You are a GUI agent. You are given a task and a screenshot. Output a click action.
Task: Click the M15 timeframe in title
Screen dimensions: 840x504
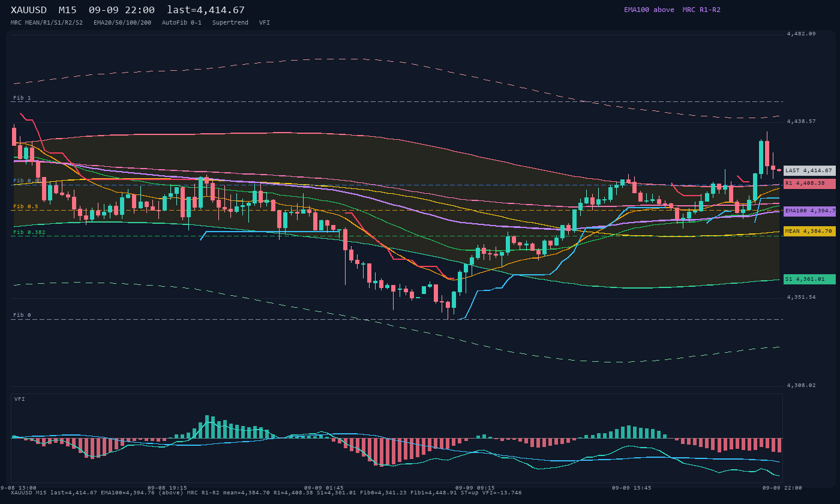click(68, 10)
